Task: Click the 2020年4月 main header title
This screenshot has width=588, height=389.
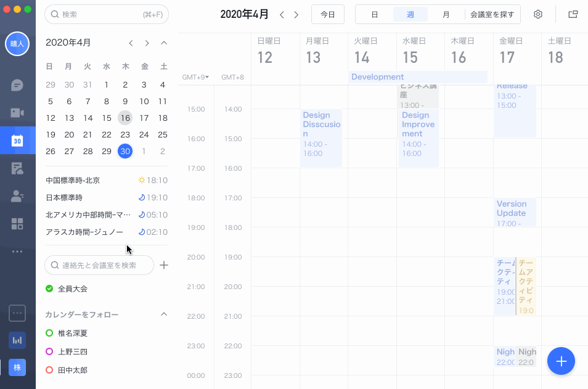Action: (x=245, y=14)
